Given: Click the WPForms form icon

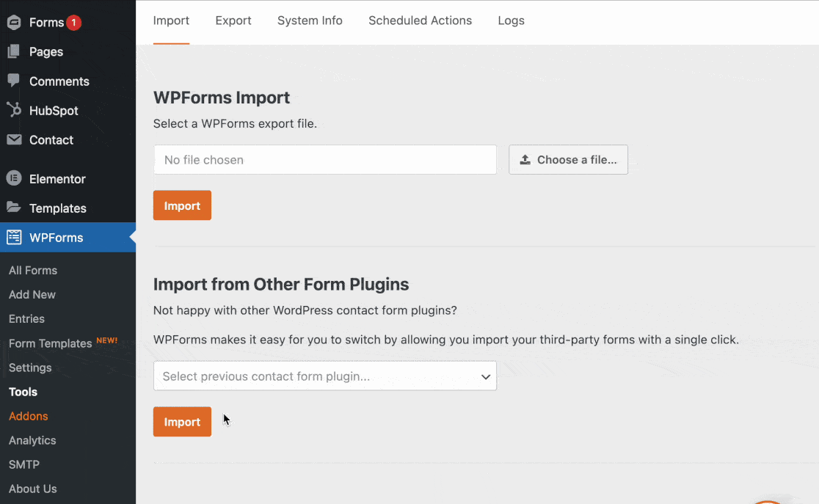Looking at the screenshot, I should coord(14,237).
